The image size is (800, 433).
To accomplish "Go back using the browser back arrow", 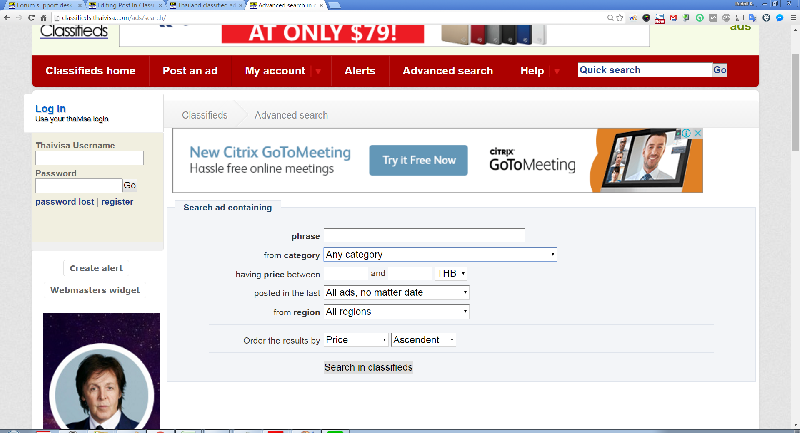I will [x=7, y=17].
